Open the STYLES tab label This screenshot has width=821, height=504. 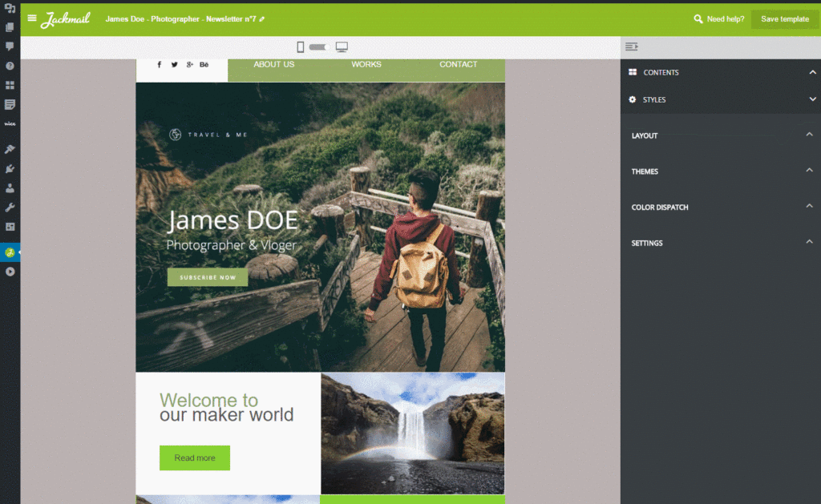coord(654,100)
